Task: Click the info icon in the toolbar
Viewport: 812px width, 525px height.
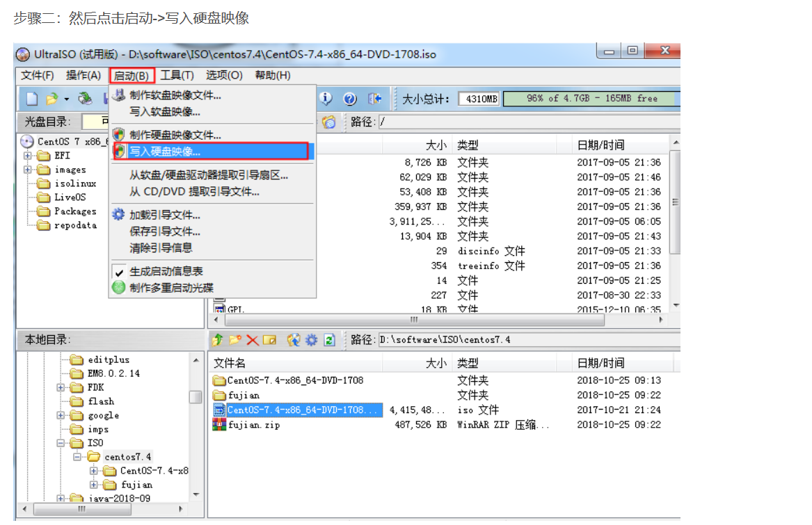Action: (x=326, y=98)
